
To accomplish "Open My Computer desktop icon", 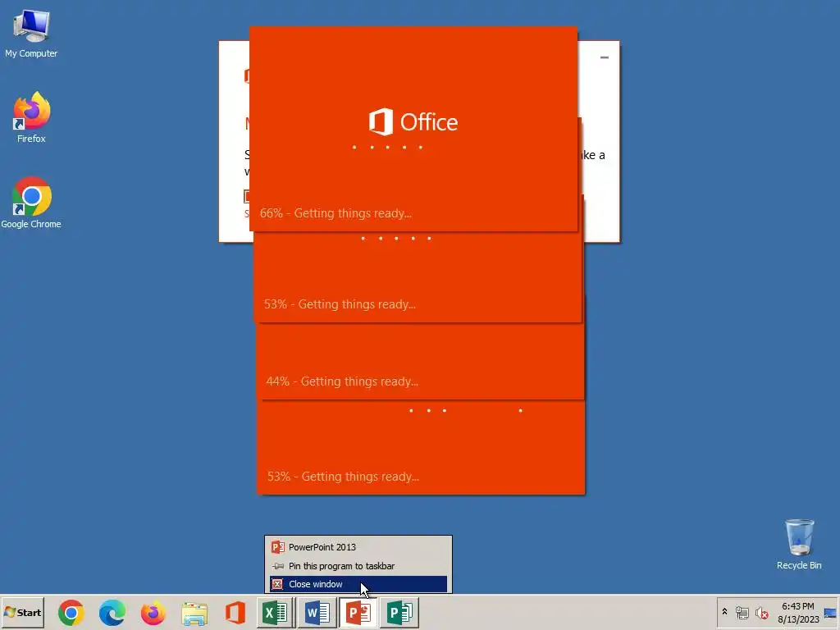I will (31, 33).
